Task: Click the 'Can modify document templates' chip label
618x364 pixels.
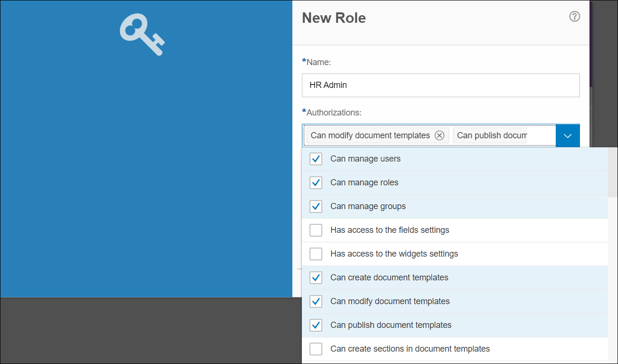Action: coord(370,135)
